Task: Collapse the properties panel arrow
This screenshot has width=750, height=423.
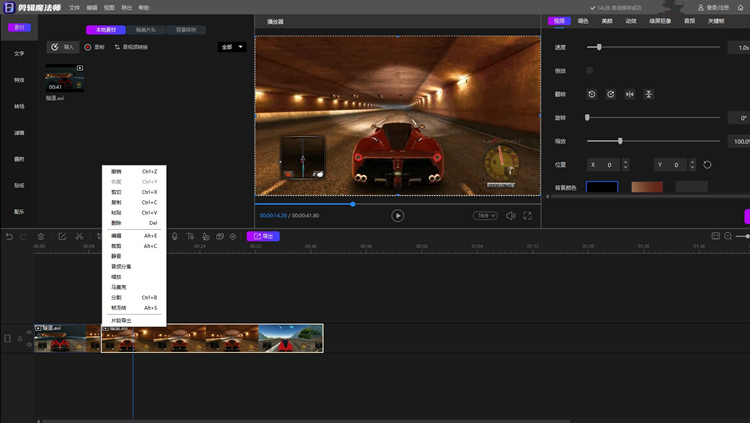Action: click(548, 196)
